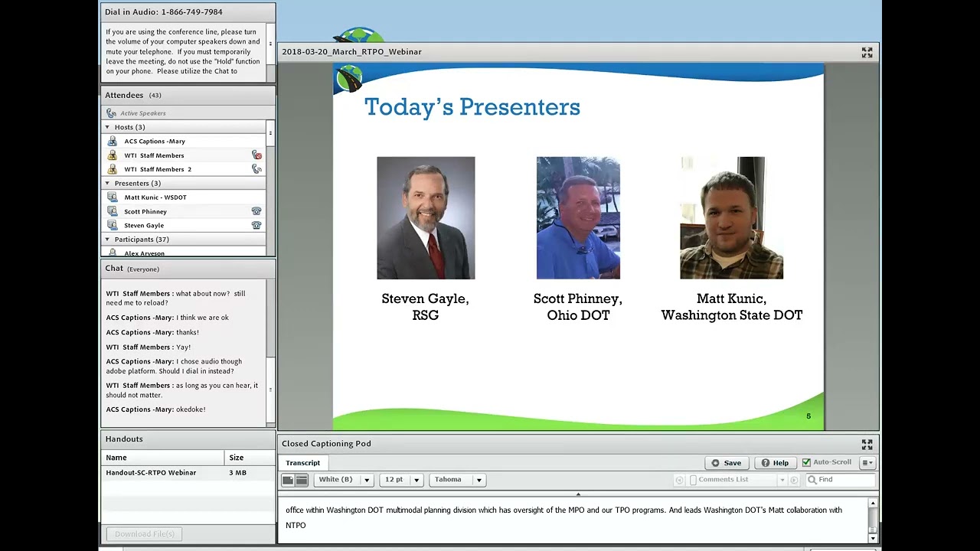The height and width of the screenshot is (551, 980).
Task: Click presenter icon next to Scott Phinney
Action: click(x=113, y=211)
